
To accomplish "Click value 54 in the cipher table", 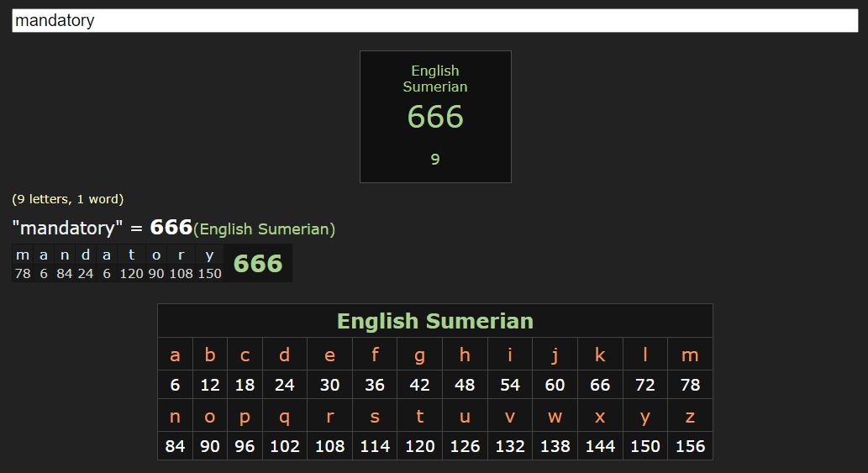I will [510, 385].
